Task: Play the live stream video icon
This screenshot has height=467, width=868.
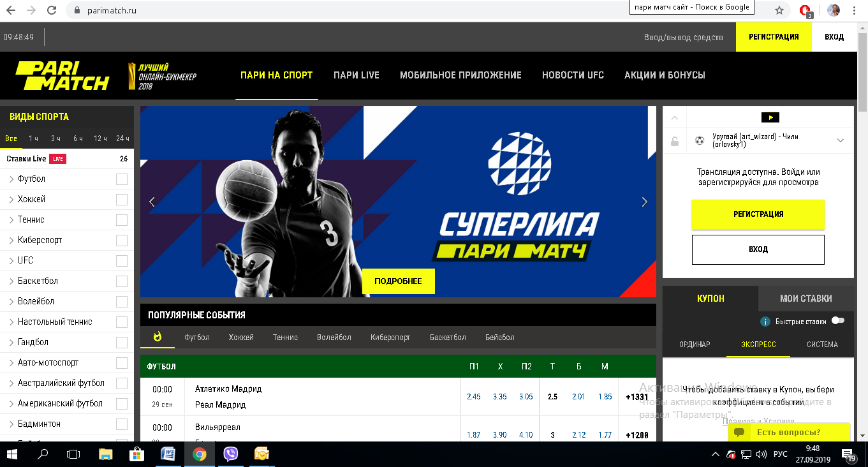Action: (770, 117)
